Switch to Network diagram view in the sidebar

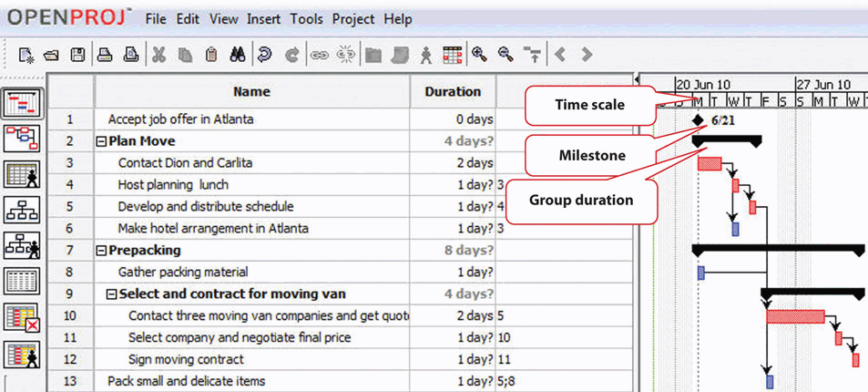[23, 138]
